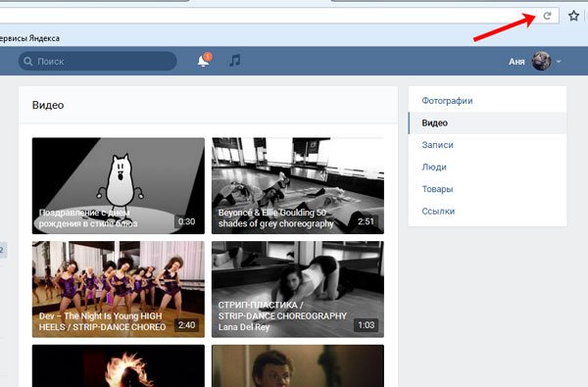This screenshot has height=387, width=588.
Task: Bookmark this page with the star icon
Action: [573, 16]
